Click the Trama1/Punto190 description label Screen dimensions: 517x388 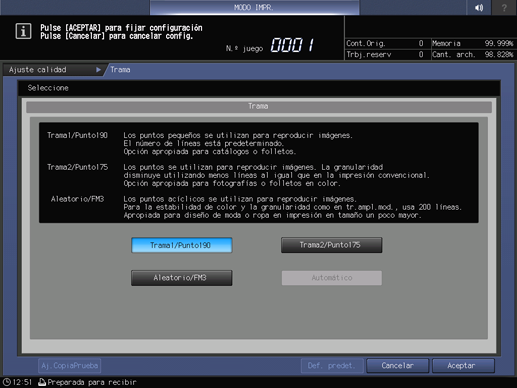(x=77, y=135)
